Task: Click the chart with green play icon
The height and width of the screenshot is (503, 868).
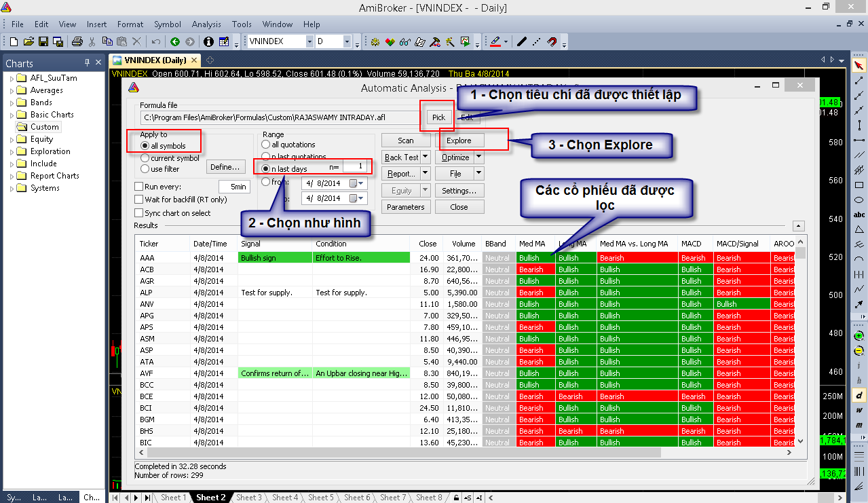Action: pyautogui.click(x=465, y=41)
